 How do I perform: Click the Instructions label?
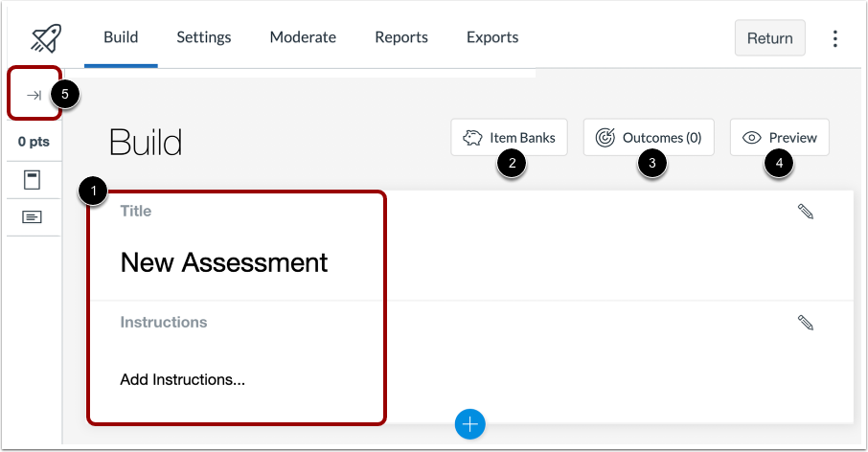(164, 322)
